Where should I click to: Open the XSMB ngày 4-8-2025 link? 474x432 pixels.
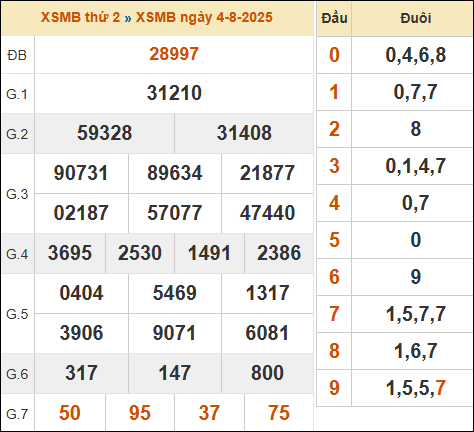pyautogui.click(x=204, y=17)
